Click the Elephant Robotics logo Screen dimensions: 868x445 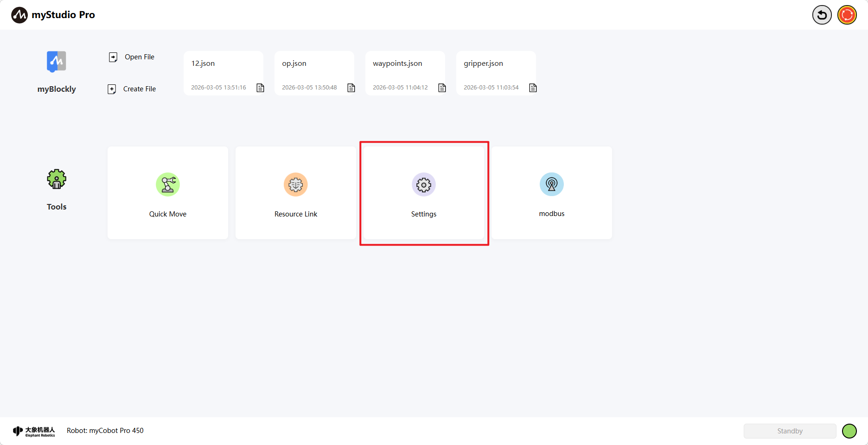click(34, 431)
